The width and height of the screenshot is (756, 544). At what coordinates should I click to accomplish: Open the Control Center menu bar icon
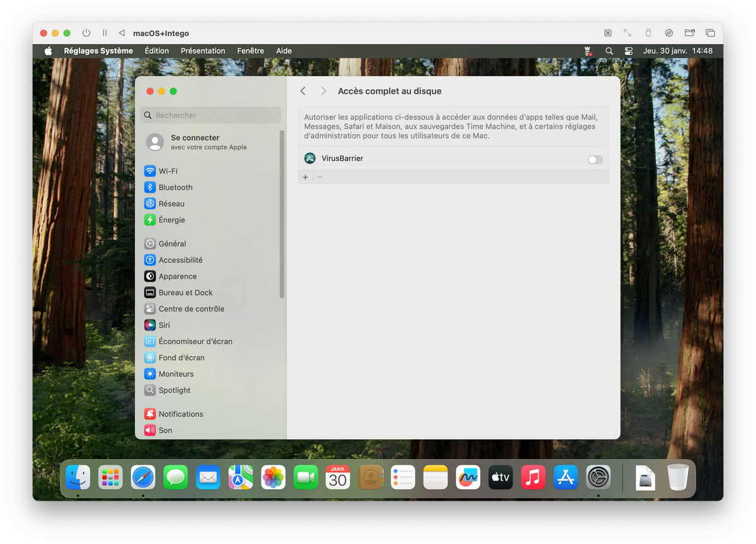(628, 51)
